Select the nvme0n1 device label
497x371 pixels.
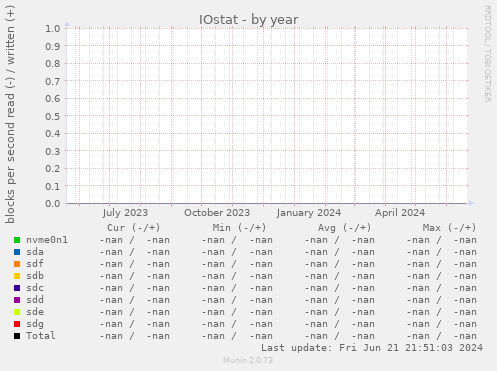pos(47,240)
